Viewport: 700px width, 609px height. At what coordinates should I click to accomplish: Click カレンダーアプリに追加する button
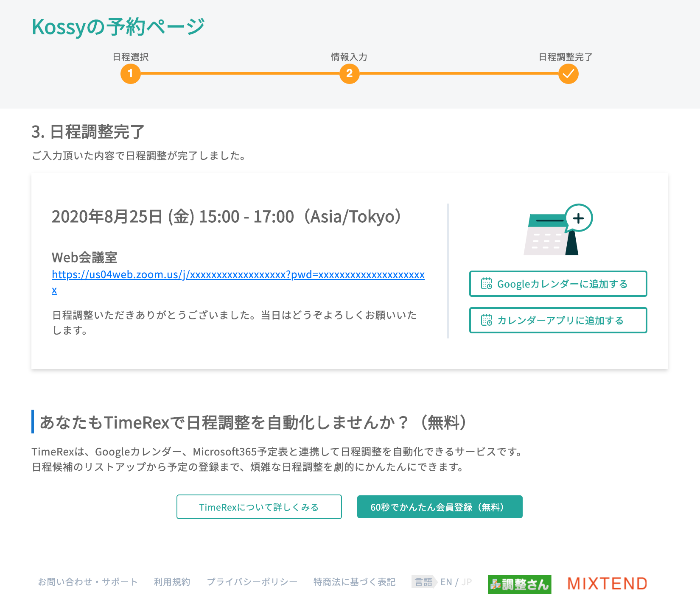pos(557,320)
